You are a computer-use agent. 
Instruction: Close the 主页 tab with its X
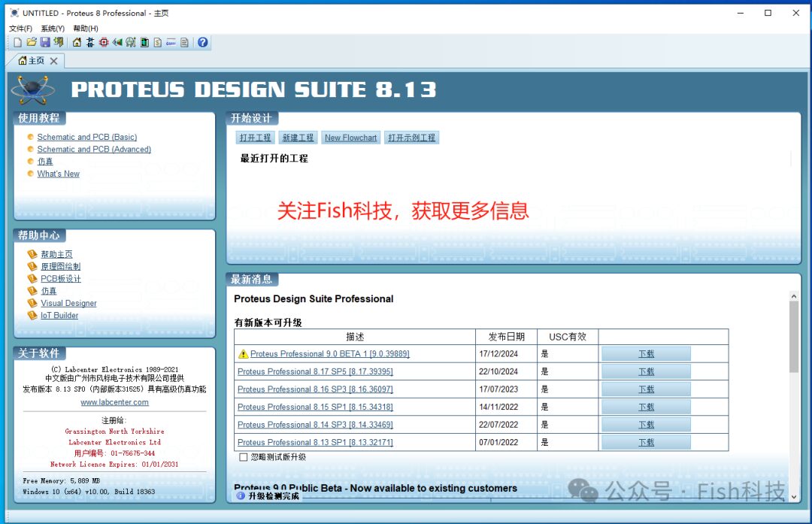click(x=54, y=61)
